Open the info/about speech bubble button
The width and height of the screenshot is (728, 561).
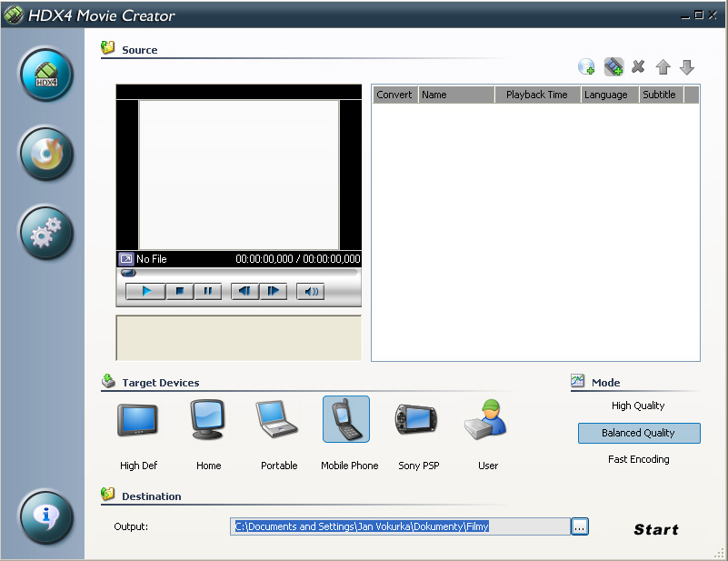point(46,516)
